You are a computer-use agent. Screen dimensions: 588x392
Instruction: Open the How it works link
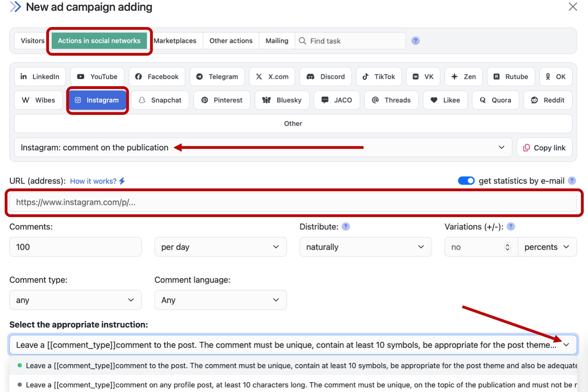tap(93, 181)
